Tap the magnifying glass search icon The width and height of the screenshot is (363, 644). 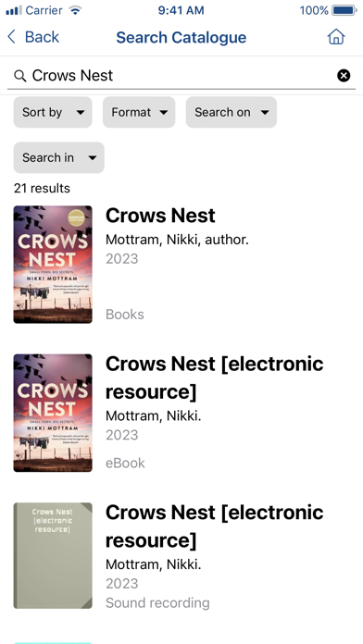[x=20, y=76]
